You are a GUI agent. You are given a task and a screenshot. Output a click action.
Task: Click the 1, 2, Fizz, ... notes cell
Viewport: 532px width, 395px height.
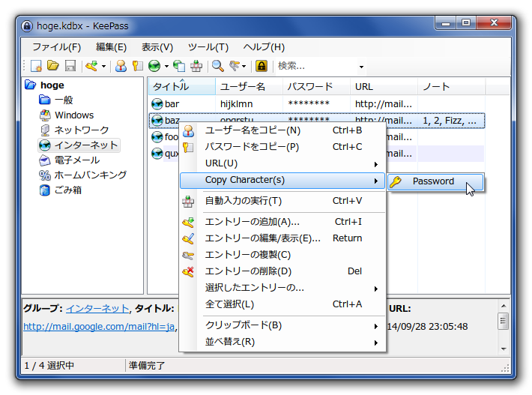450,121
